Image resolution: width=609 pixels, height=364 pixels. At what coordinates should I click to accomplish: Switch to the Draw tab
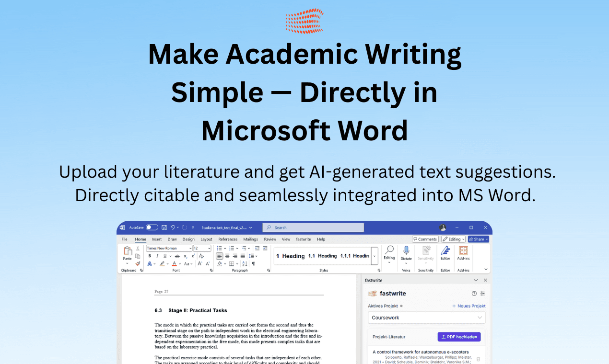point(172,239)
